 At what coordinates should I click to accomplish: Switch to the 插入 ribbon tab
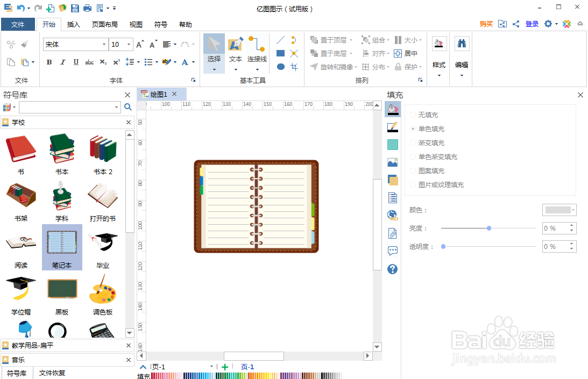pos(73,24)
